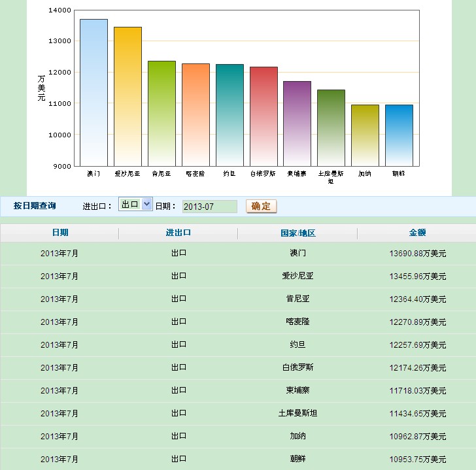Select the 土库曼斯坦 cell in the table

297,413
